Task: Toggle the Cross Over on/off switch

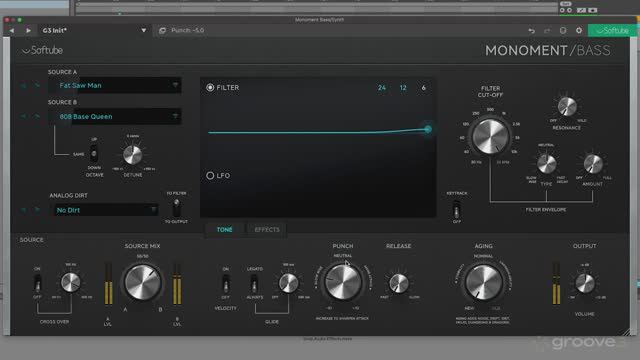Action: 37,282
